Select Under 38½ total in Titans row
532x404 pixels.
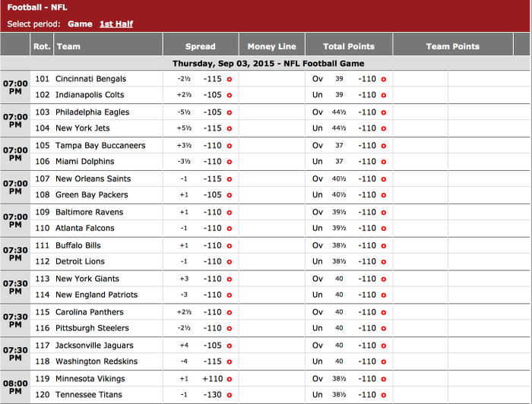383,395
